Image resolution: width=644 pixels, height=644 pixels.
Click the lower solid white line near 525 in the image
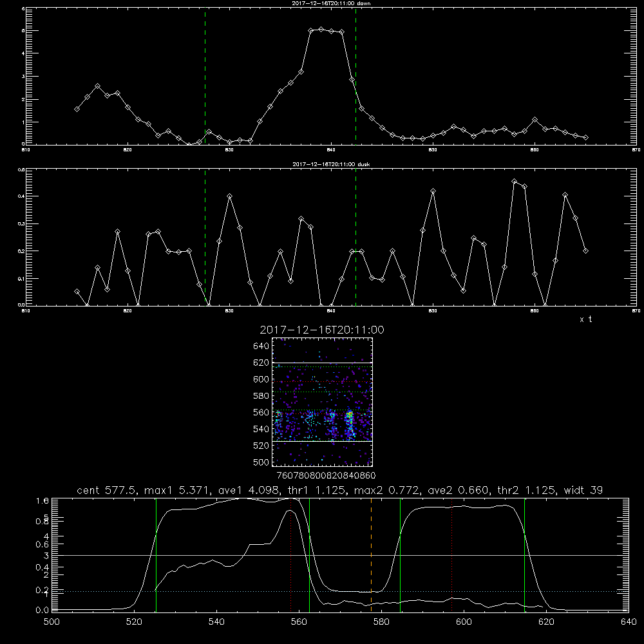pyautogui.click(x=322, y=442)
